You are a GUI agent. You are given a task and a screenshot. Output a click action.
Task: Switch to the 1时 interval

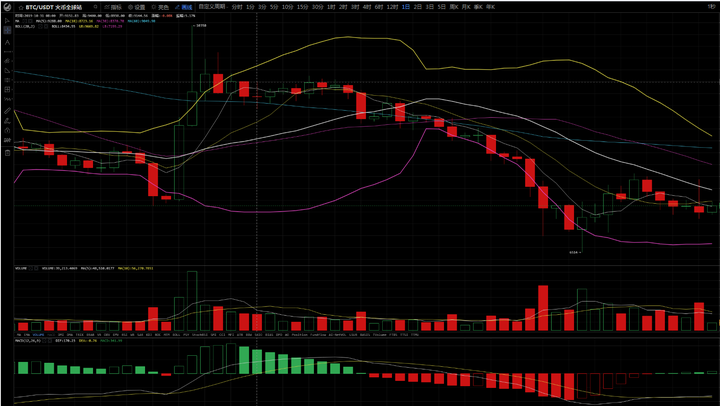pyautogui.click(x=331, y=7)
